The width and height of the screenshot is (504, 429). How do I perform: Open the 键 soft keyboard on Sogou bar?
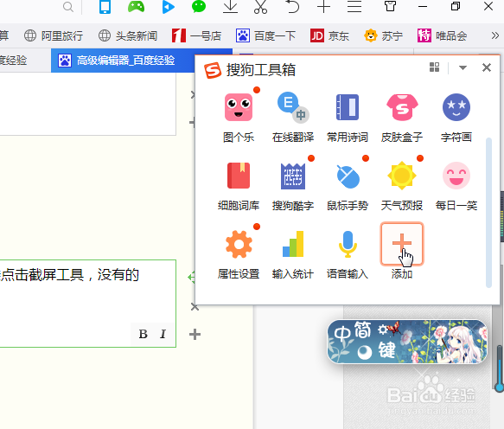tap(386, 350)
